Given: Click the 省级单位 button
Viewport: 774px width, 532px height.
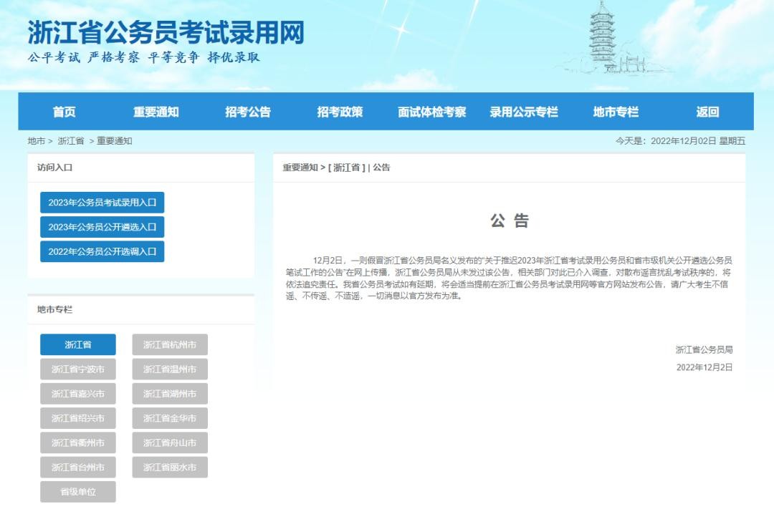Looking at the screenshot, I should [x=77, y=492].
